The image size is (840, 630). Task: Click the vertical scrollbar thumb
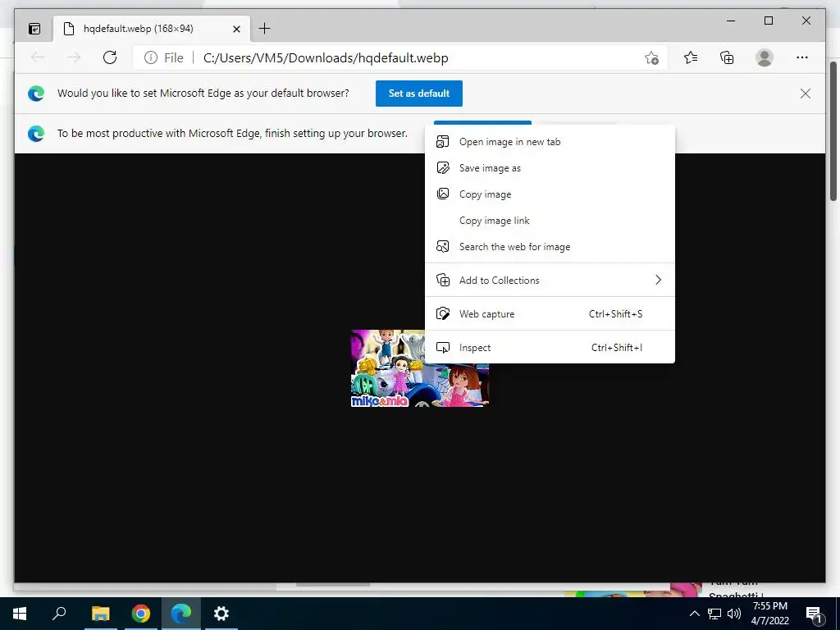(x=833, y=131)
